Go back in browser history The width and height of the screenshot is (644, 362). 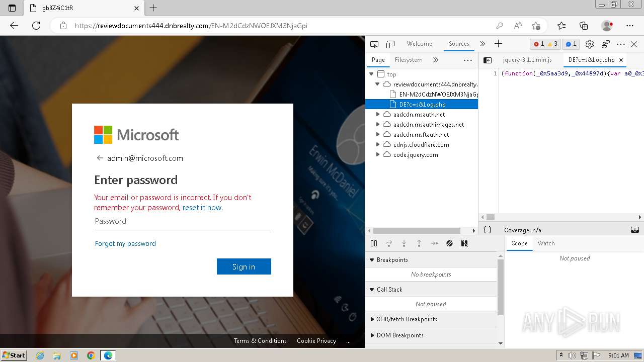coord(14,26)
